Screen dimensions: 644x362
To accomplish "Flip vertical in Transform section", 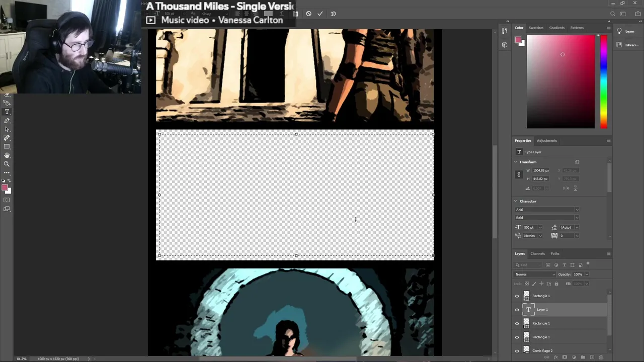I will [575, 188].
